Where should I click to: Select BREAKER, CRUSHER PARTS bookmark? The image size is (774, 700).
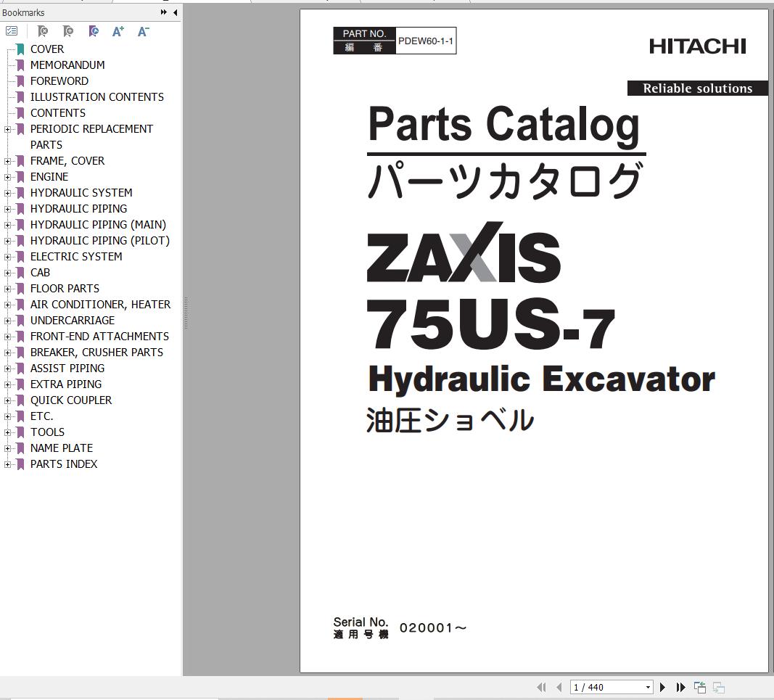coord(96,353)
